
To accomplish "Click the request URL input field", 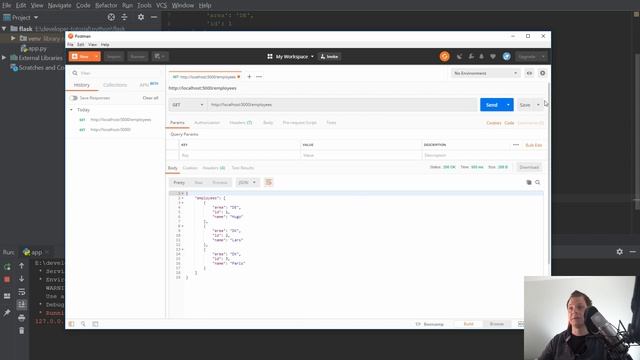I will tap(342, 105).
